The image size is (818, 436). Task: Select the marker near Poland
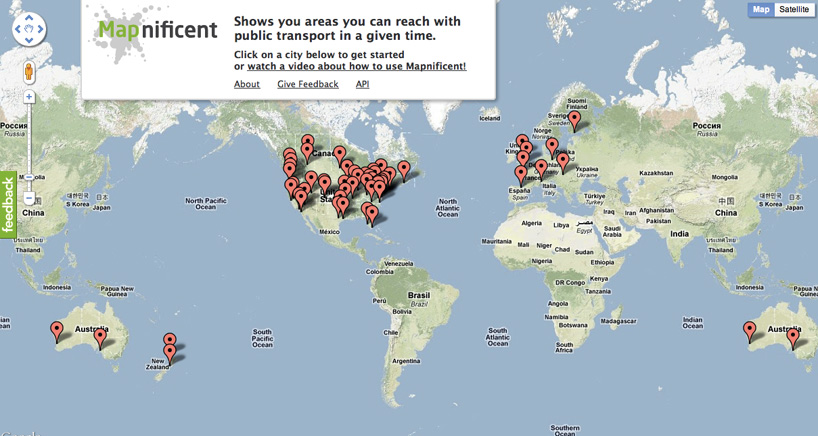(x=562, y=163)
